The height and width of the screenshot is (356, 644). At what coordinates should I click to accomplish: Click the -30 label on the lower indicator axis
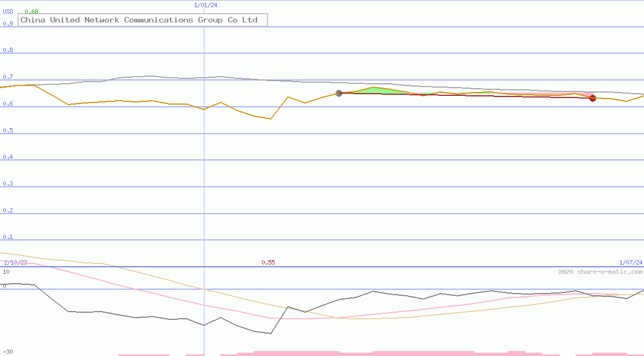[x=8, y=352]
